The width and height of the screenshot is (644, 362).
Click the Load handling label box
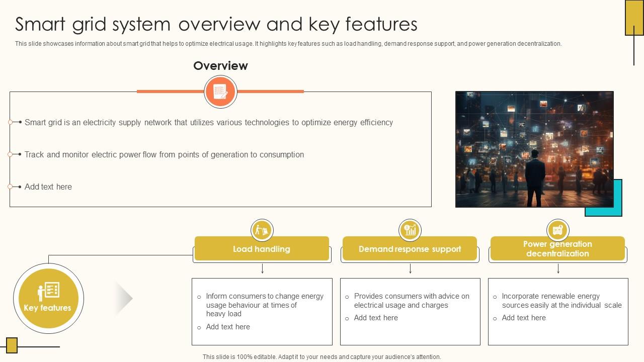(262, 249)
